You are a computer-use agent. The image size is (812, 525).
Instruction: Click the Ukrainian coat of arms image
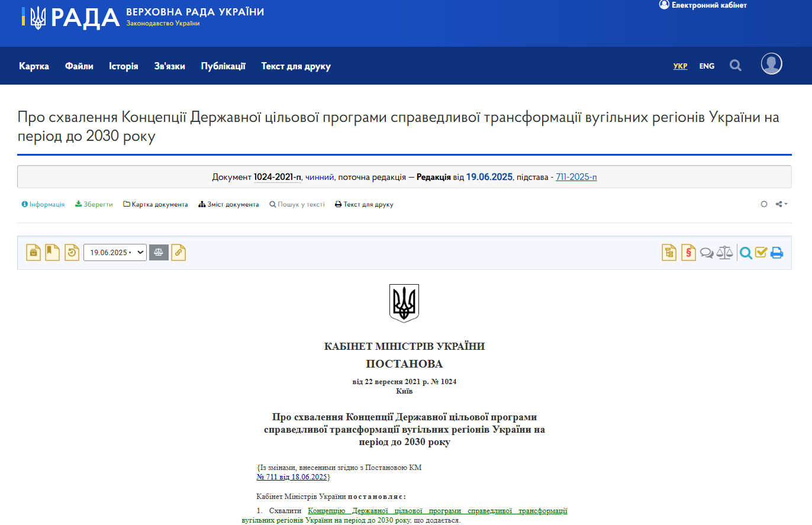click(404, 303)
